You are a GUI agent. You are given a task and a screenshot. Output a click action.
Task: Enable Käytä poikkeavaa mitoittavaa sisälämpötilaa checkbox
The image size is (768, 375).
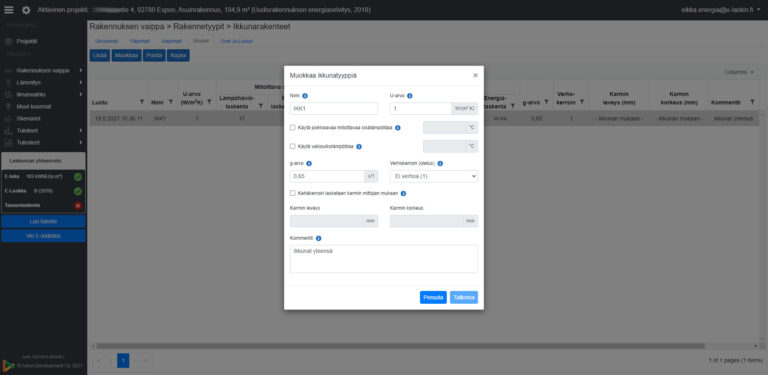point(292,128)
